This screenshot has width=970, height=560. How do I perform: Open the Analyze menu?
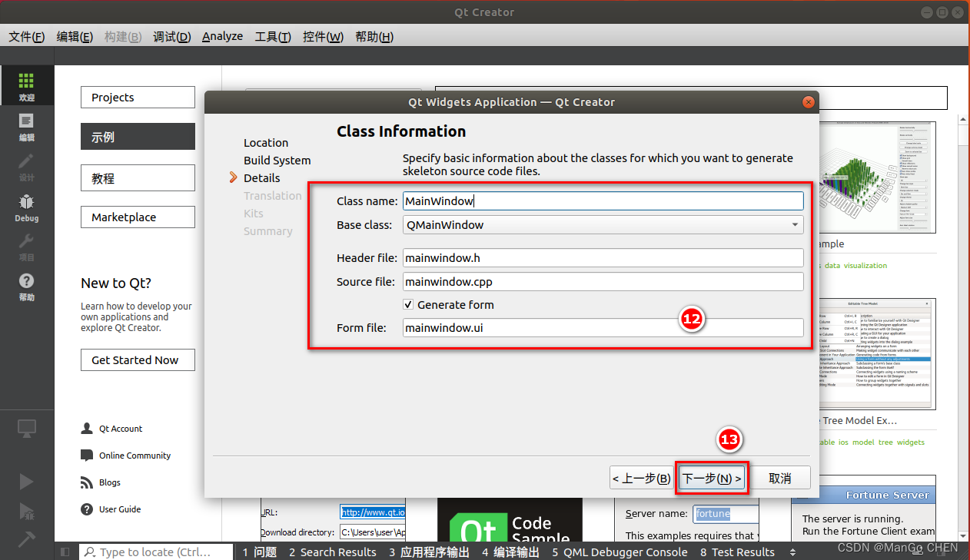(223, 36)
